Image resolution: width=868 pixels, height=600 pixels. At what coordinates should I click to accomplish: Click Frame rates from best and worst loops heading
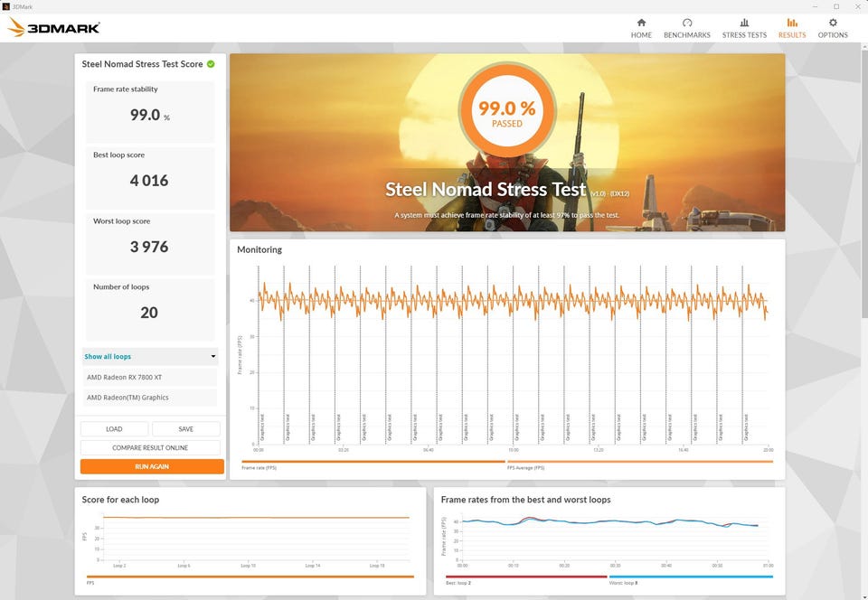[525, 500]
